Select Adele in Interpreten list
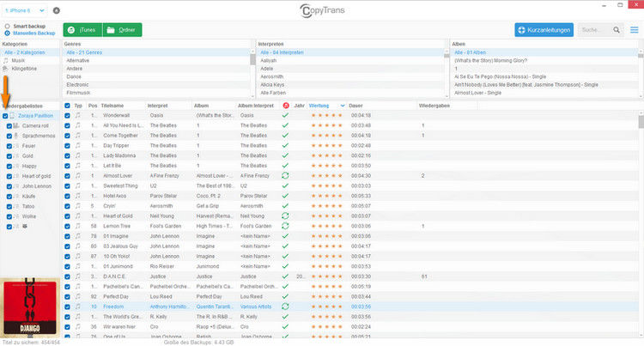The image size is (644, 346). (266, 69)
